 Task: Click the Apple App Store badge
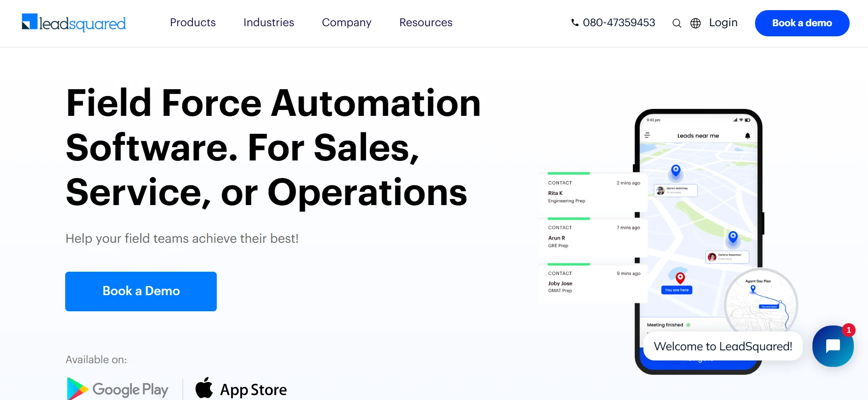pyautogui.click(x=241, y=389)
